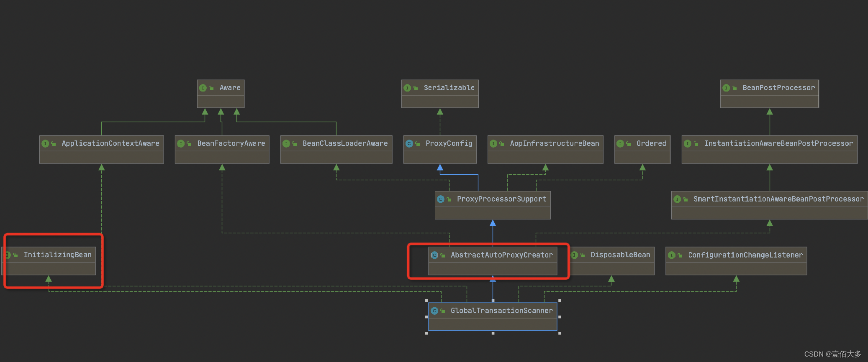Image resolution: width=868 pixels, height=362 pixels.
Task: Select the SmartInstantiationAwareBeanPostProcessor label
Action: 778,199
